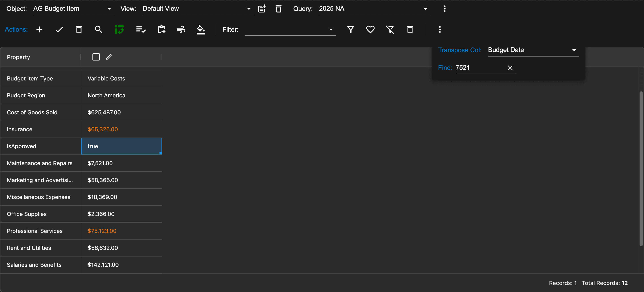Open the top-right three-dot menu
Screen dimensions: 644x292
445,9
